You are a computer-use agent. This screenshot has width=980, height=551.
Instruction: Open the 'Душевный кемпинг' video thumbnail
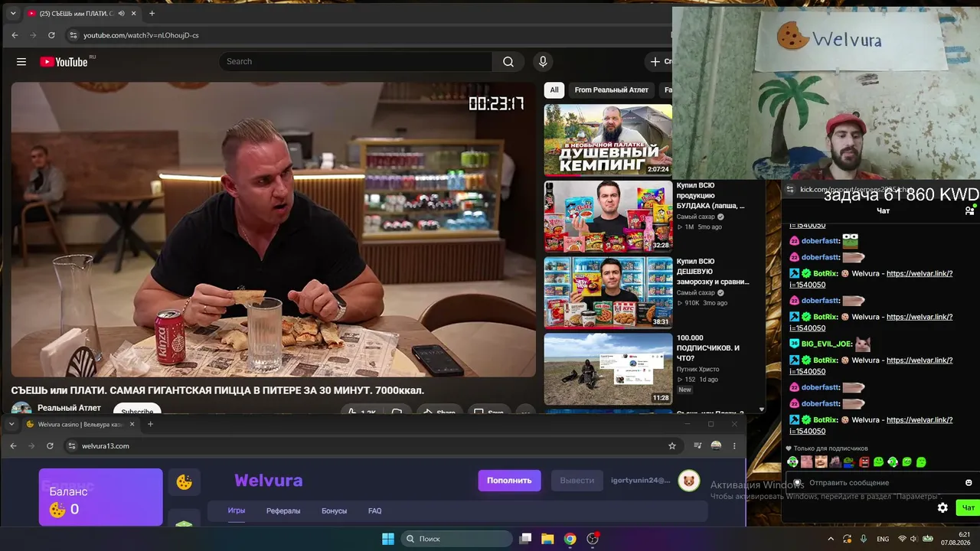[x=608, y=140]
